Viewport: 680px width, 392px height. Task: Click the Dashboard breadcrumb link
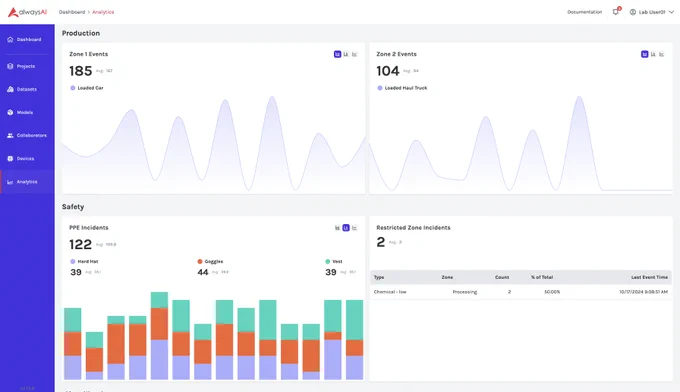72,12
